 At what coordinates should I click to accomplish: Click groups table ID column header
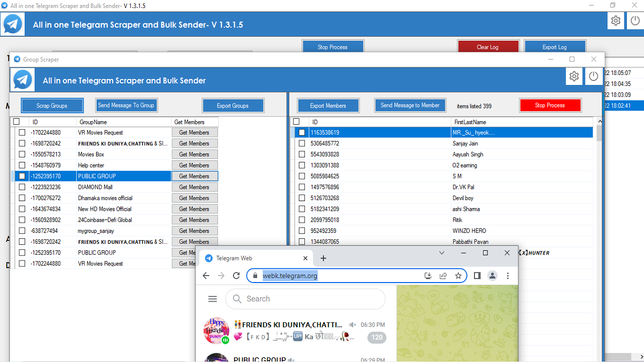click(x=53, y=122)
